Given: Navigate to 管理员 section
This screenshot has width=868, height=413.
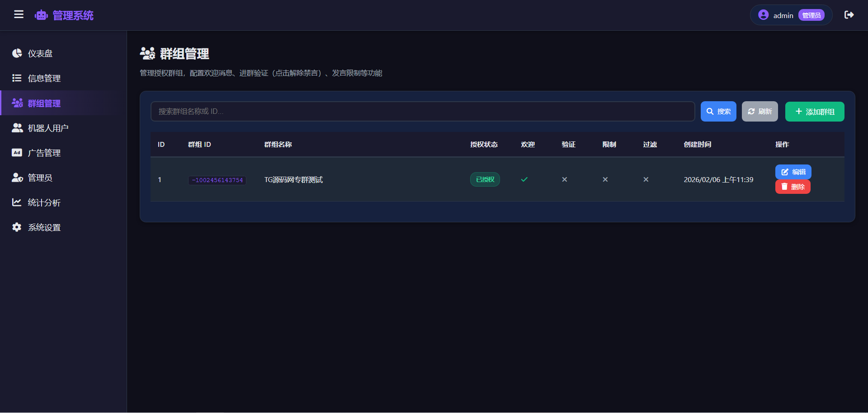Looking at the screenshot, I should click(x=40, y=178).
